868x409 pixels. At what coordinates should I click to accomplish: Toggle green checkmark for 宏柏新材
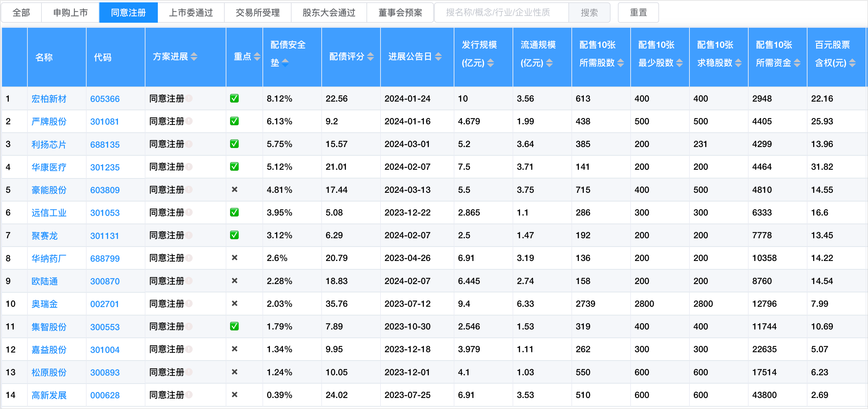pos(234,98)
